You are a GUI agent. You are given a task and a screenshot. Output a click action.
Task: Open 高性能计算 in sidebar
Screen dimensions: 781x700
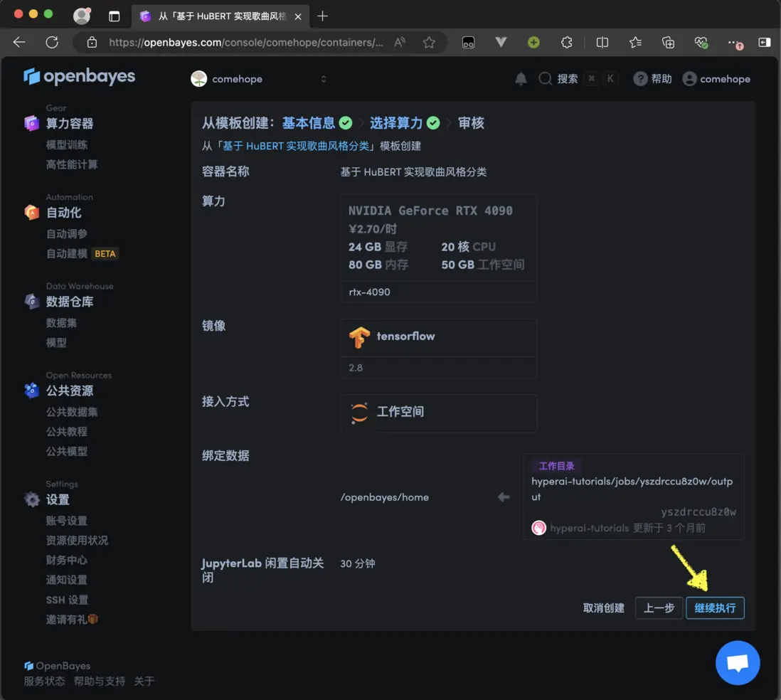click(72, 164)
